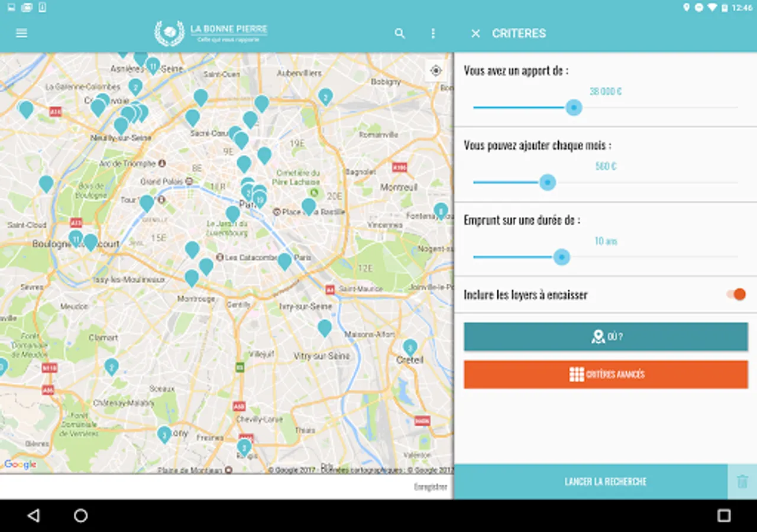Toggle Inclure les loyers à encaisser switch
This screenshot has height=532, width=757.
pyautogui.click(x=736, y=294)
